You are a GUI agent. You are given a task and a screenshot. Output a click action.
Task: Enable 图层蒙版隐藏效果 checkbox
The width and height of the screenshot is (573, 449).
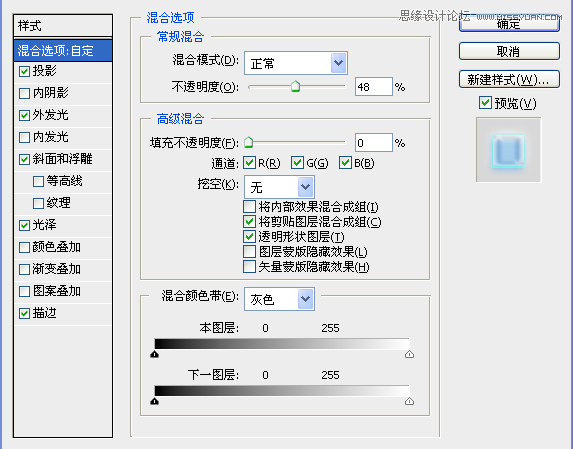(249, 251)
